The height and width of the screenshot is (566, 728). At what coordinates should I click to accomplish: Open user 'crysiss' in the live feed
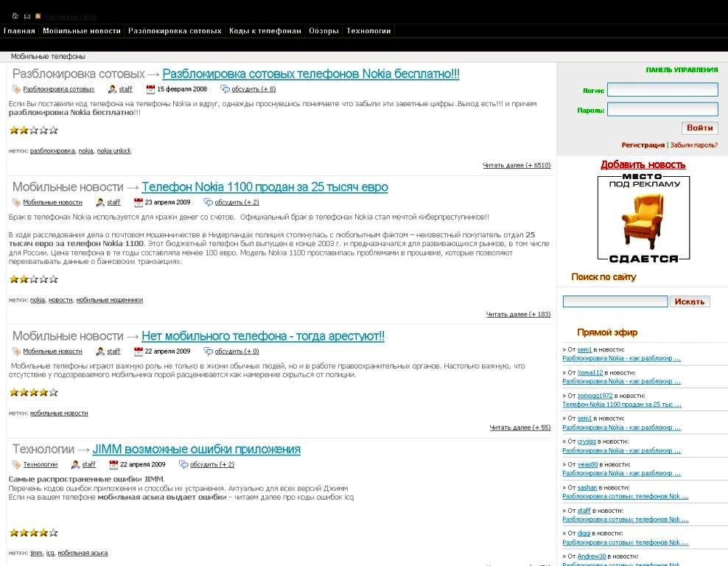(x=587, y=441)
